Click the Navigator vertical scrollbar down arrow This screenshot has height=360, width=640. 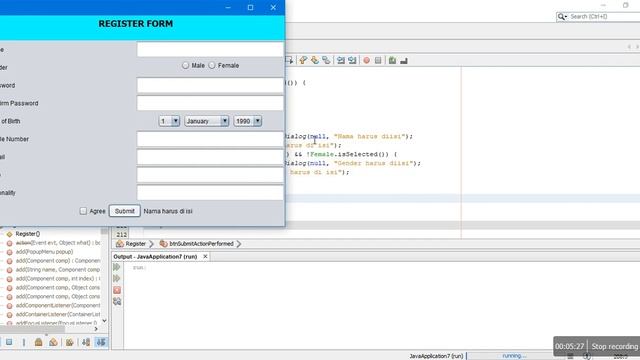click(x=104, y=321)
